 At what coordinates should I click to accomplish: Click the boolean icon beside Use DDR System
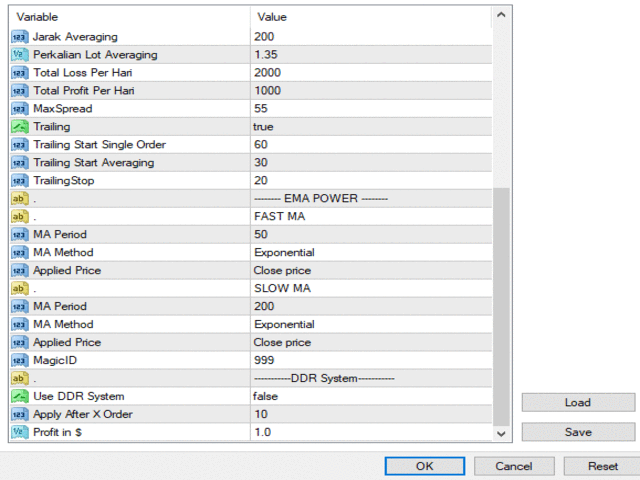point(19,396)
